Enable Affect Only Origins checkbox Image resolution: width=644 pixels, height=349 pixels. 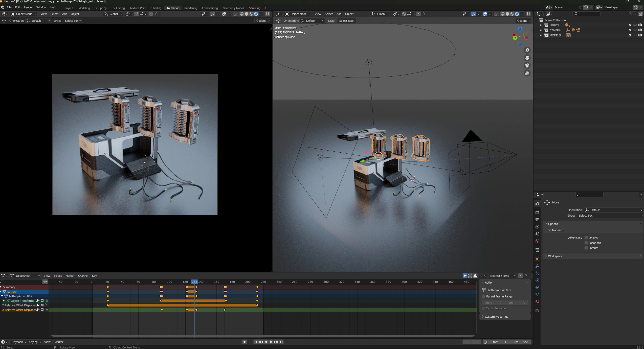pos(586,238)
